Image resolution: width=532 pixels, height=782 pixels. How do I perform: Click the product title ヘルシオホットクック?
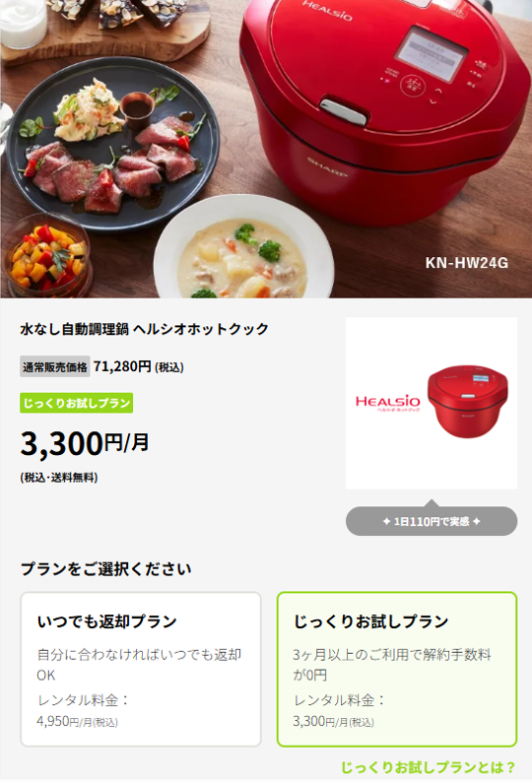tap(201, 329)
